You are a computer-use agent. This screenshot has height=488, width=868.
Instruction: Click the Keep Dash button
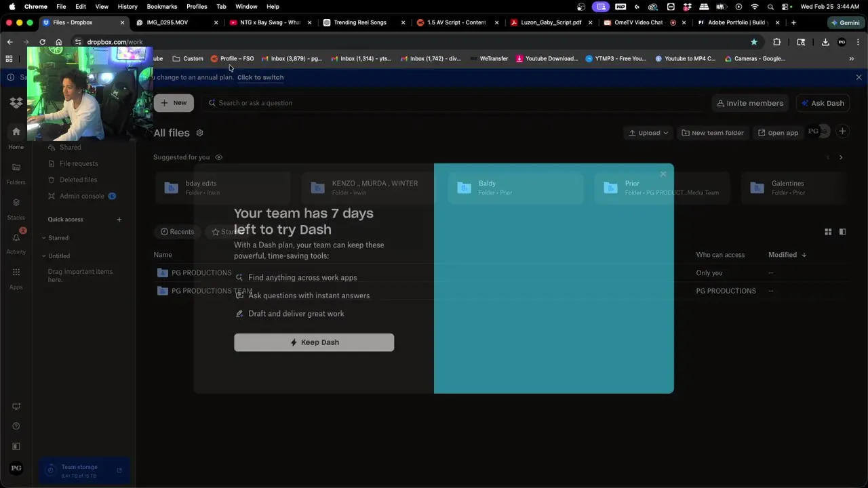[314, 342]
